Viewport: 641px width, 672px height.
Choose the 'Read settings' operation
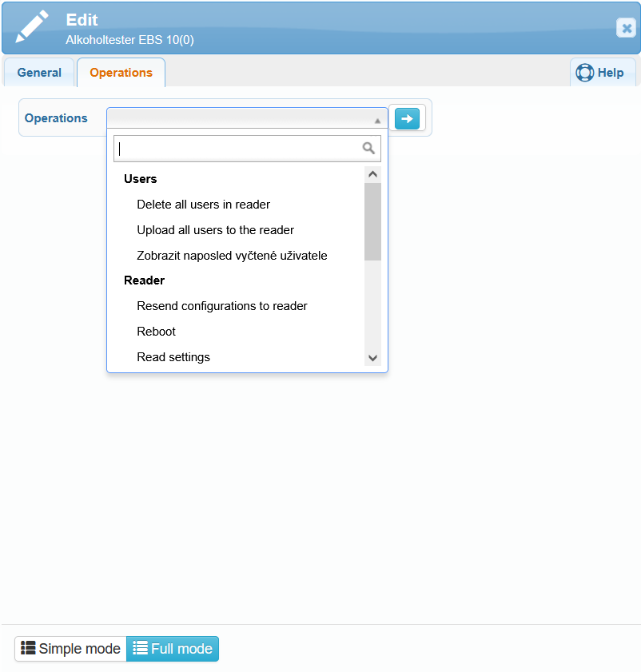173,357
